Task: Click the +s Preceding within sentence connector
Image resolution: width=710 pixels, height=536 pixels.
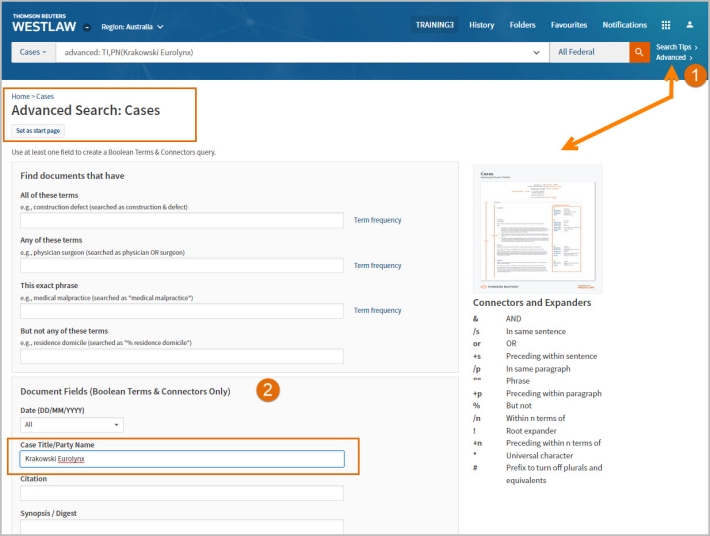Action: (x=535, y=356)
